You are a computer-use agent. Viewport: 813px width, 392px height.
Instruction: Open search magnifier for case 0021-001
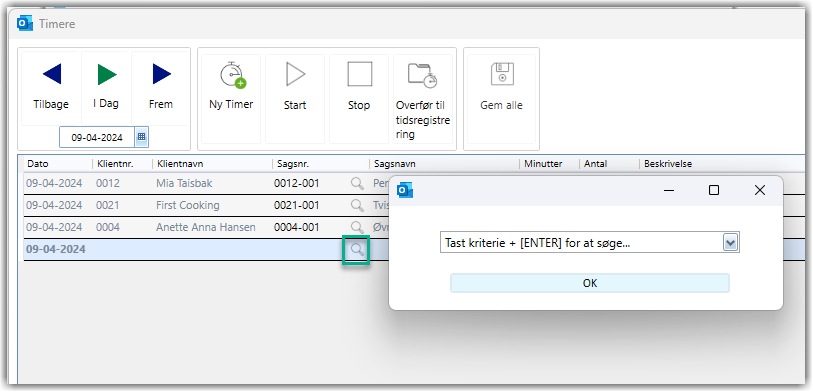[x=357, y=205]
